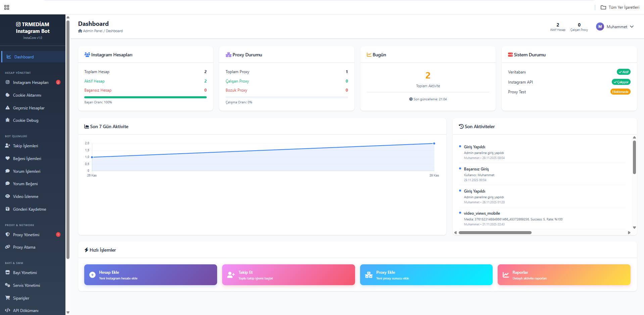
Task: Open Tüm Yer İşaretleri bookmarks folder
Action: (620, 7)
